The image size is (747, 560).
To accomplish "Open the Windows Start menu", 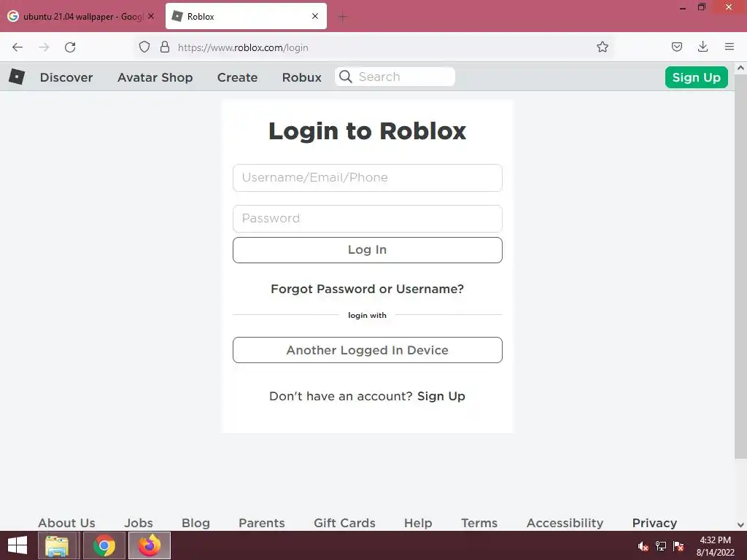I will pos(18,545).
